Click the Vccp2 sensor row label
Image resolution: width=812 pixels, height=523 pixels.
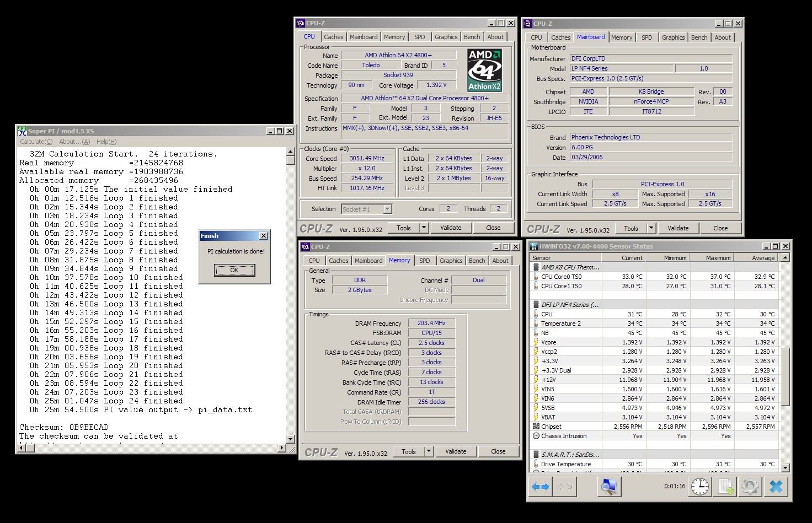549,352
